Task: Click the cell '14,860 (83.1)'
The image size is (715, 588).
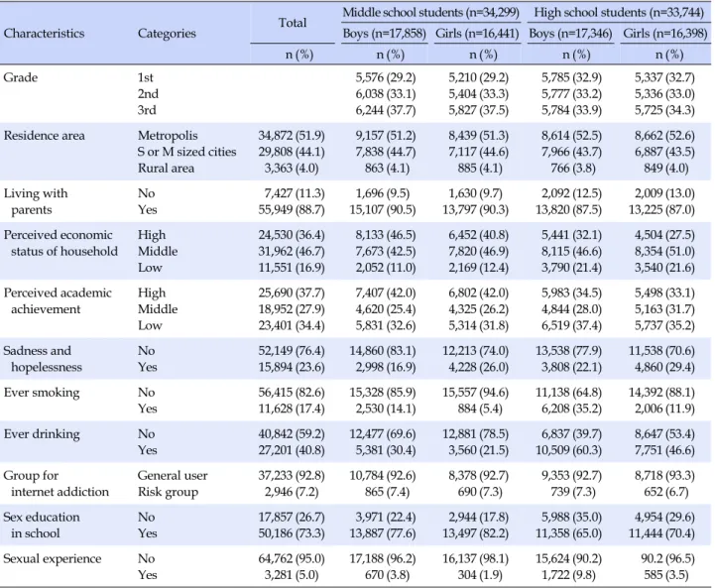Action: 383,351
